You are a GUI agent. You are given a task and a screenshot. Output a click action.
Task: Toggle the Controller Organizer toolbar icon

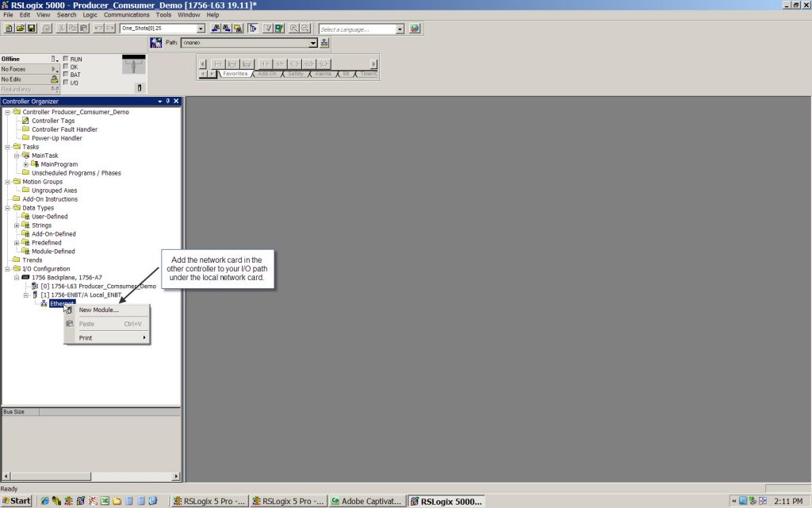click(253, 29)
